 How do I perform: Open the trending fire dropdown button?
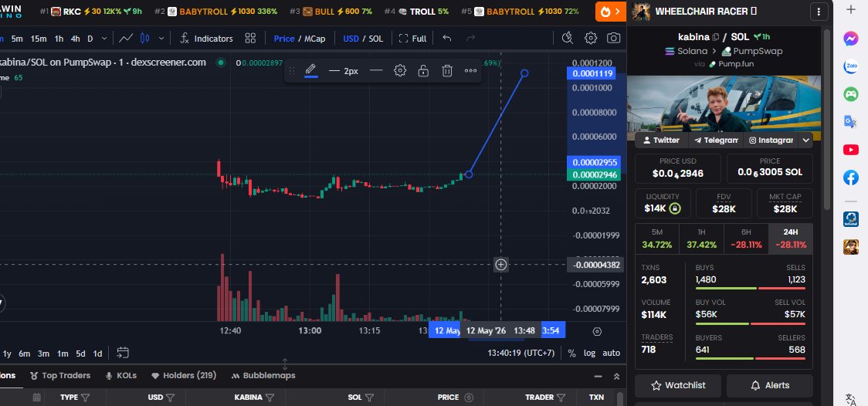[x=611, y=11]
